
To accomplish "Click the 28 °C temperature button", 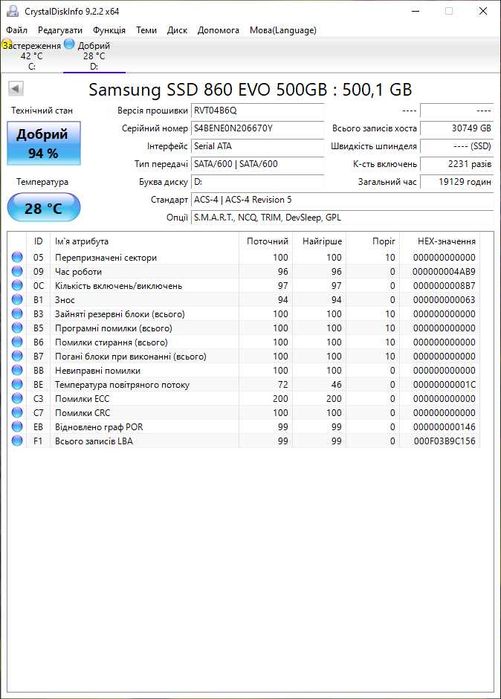I will point(44,207).
